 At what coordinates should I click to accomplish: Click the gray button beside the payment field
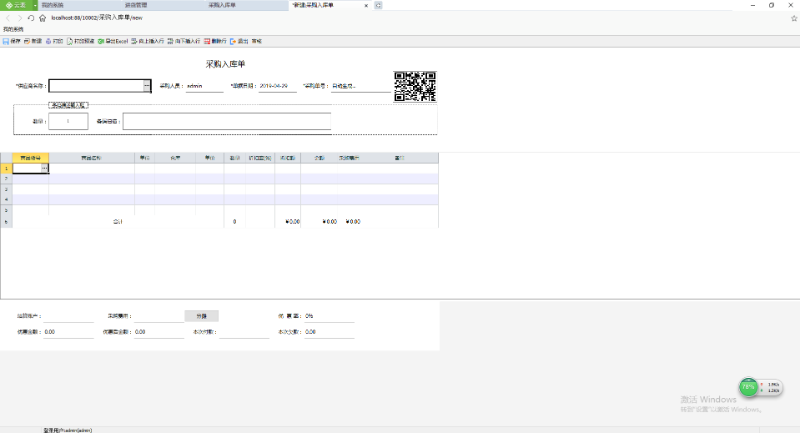[201, 316]
